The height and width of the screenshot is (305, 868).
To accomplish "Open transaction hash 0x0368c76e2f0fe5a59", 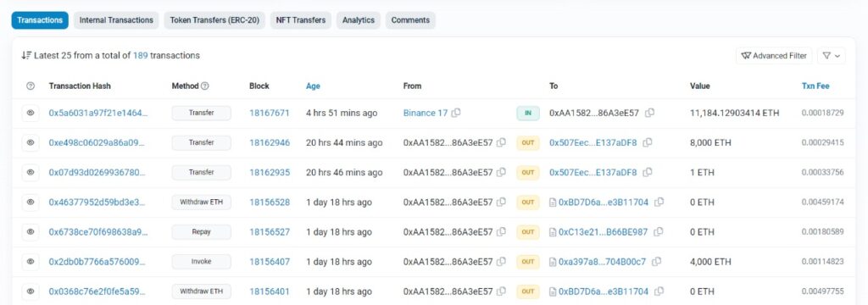I will click(x=98, y=291).
